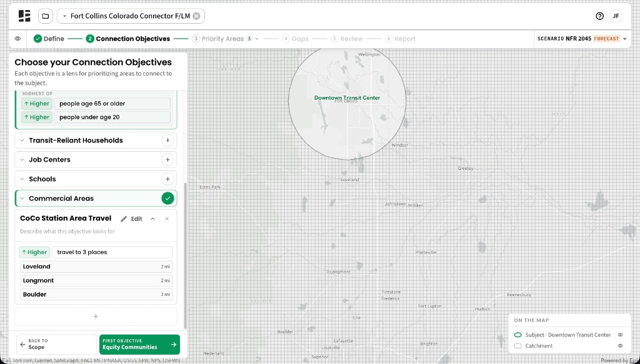The height and width of the screenshot is (364, 640).
Task: Click the Priority Areas count badge
Action: click(x=249, y=39)
